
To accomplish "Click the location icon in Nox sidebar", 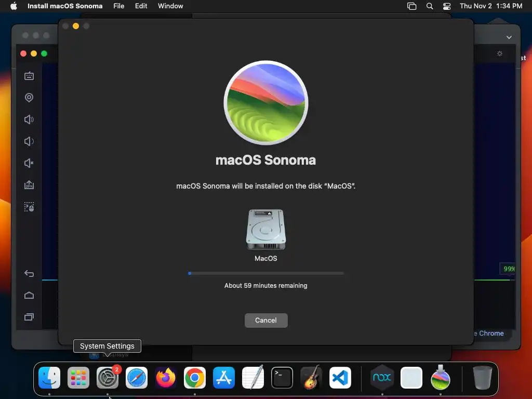I will click(x=29, y=98).
